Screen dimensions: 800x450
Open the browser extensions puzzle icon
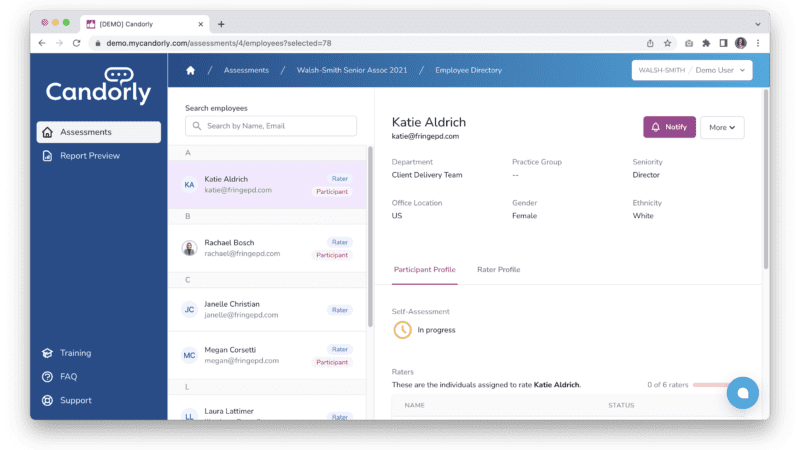706,43
